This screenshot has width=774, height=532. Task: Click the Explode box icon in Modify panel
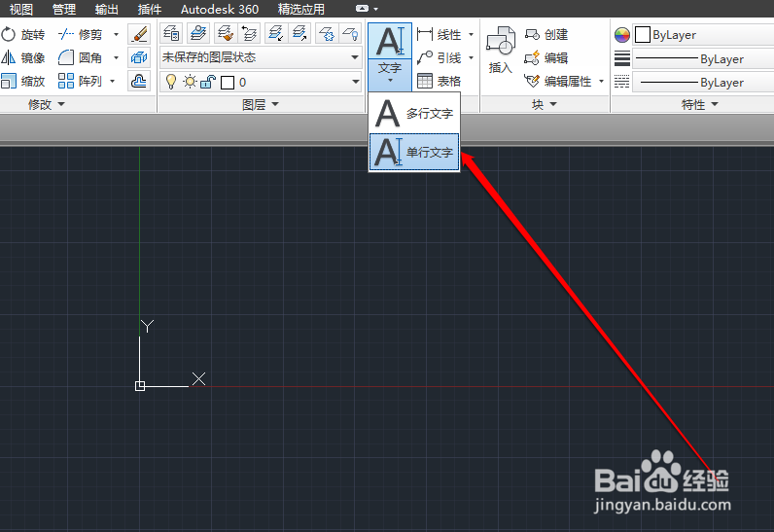[x=139, y=57]
